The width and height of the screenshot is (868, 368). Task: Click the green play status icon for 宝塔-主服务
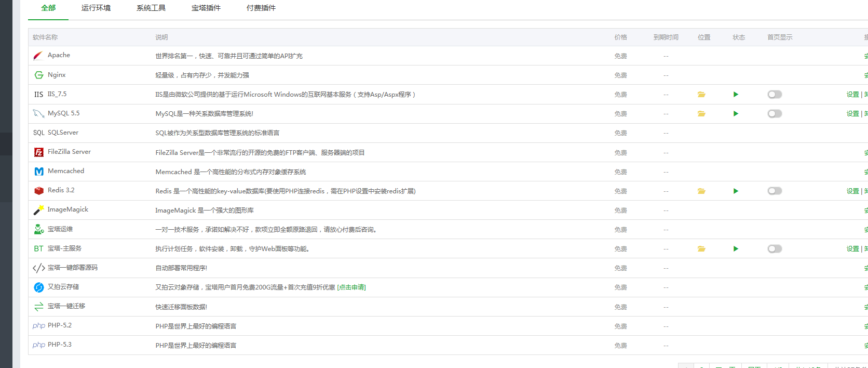pyautogui.click(x=736, y=249)
